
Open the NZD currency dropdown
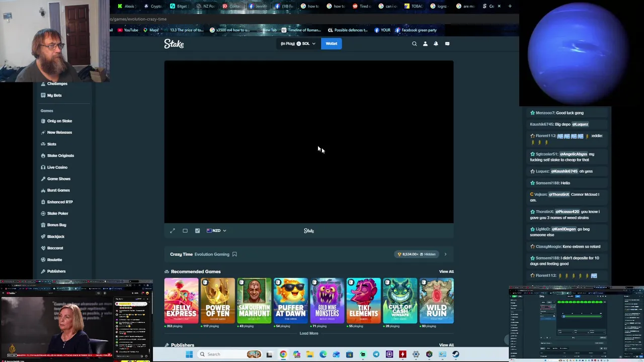click(216, 231)
